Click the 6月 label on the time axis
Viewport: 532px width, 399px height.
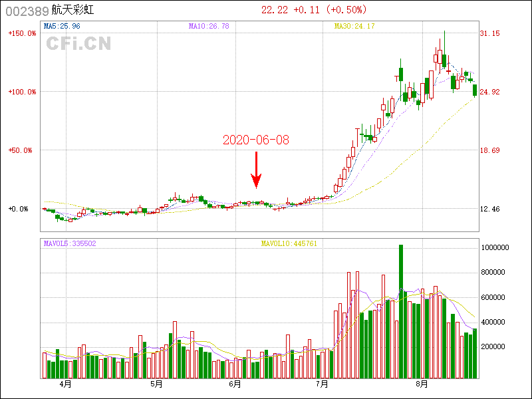pyautogui.click(x=234, y=384)
